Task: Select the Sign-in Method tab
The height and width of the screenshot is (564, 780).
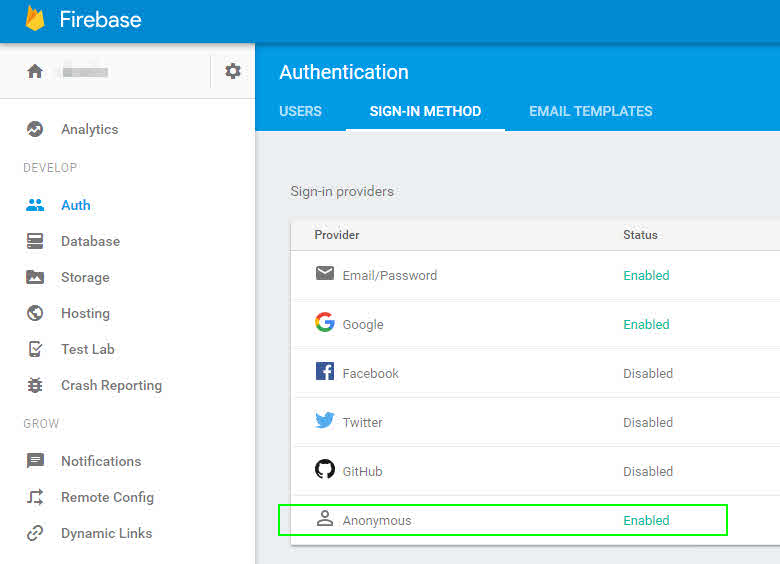Action: coord(425,111)
